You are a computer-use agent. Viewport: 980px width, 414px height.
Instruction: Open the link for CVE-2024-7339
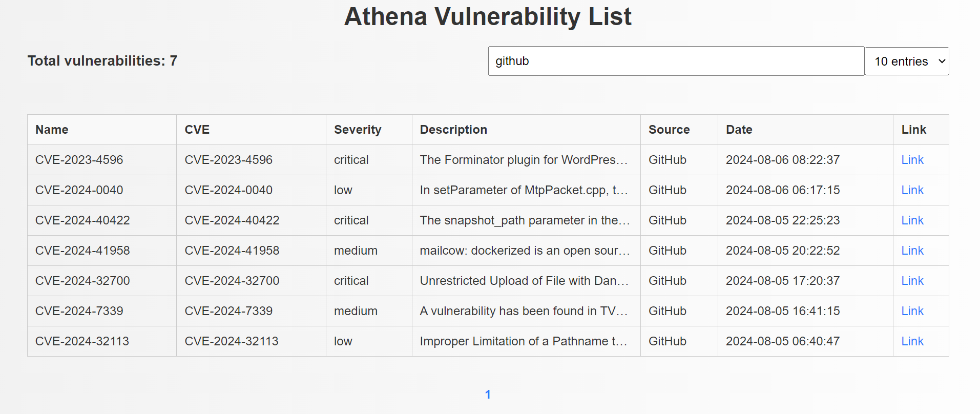[x=912, y=311]
